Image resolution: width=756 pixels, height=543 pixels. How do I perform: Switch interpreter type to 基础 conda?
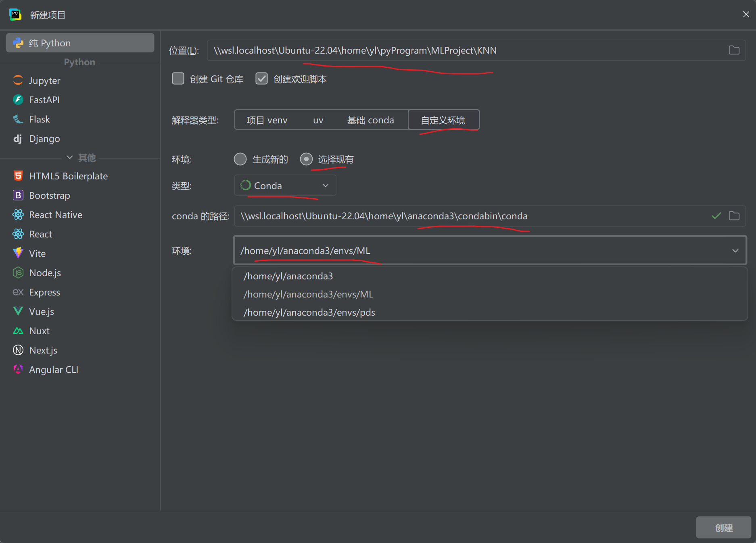pos(370,120)
